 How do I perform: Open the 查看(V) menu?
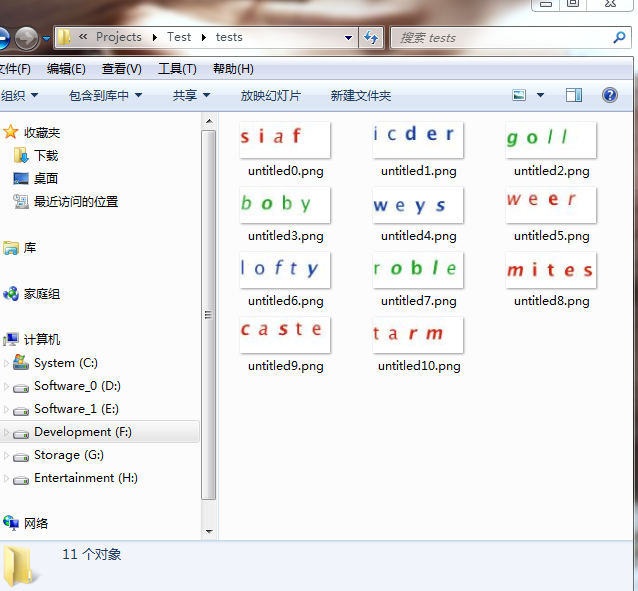point(122,69)
